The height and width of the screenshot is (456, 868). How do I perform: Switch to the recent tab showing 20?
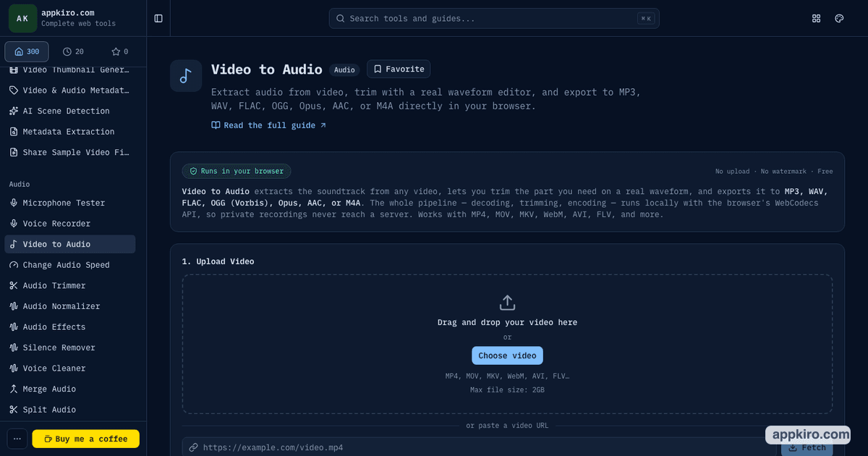(73, 51)
